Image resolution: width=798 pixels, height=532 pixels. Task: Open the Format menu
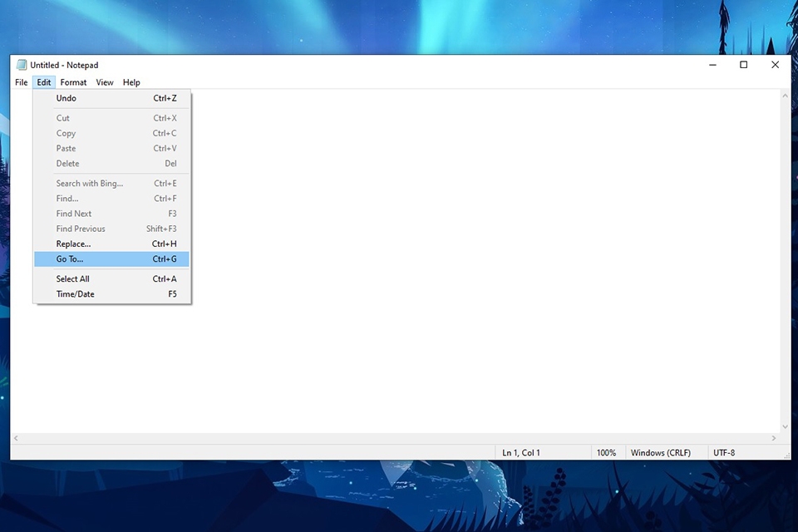(73, 82)
